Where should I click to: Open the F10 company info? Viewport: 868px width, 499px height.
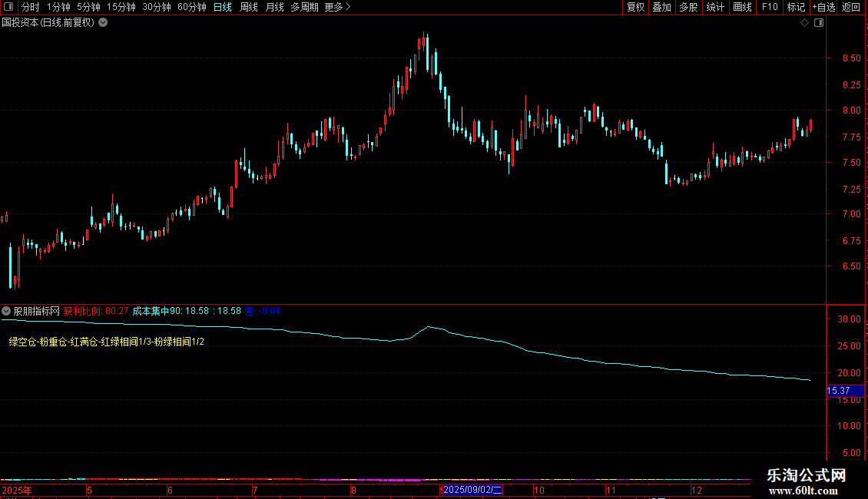[x=770, y=7]
